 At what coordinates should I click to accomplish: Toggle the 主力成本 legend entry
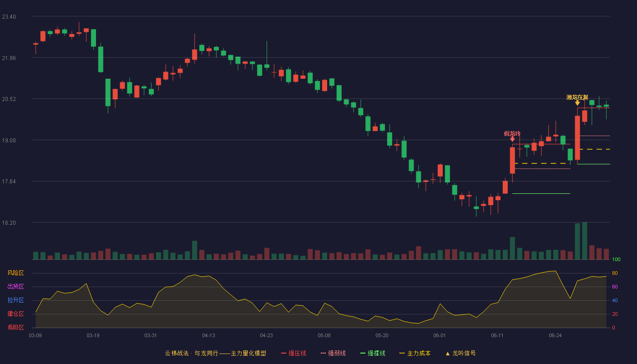(415, 353)
